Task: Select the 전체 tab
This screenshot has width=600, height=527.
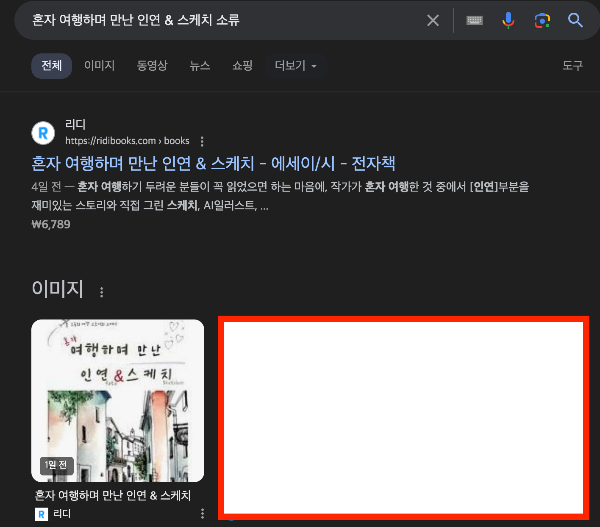Action: [51, 66]
